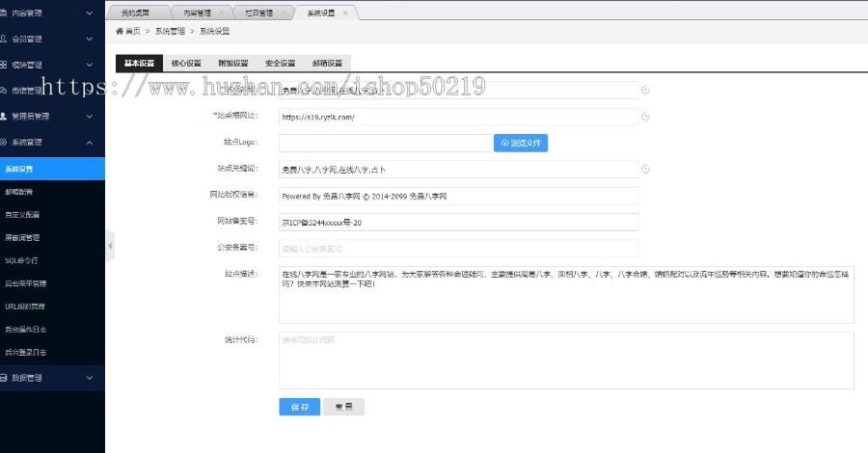The width and height of the screenshot is (868, 453).
Task: Expand the 数据管理 menu chevron
Action: point(89,378)
